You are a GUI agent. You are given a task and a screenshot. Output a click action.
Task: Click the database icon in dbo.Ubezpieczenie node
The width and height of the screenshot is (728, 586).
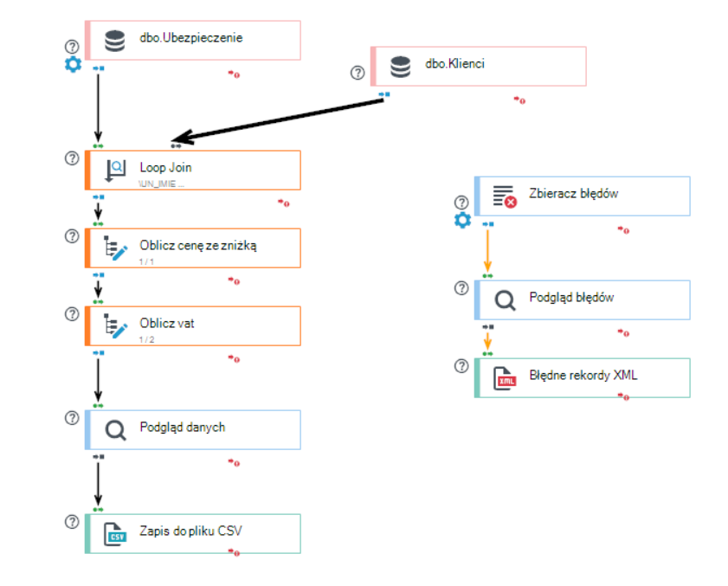[x=114, y=41]
